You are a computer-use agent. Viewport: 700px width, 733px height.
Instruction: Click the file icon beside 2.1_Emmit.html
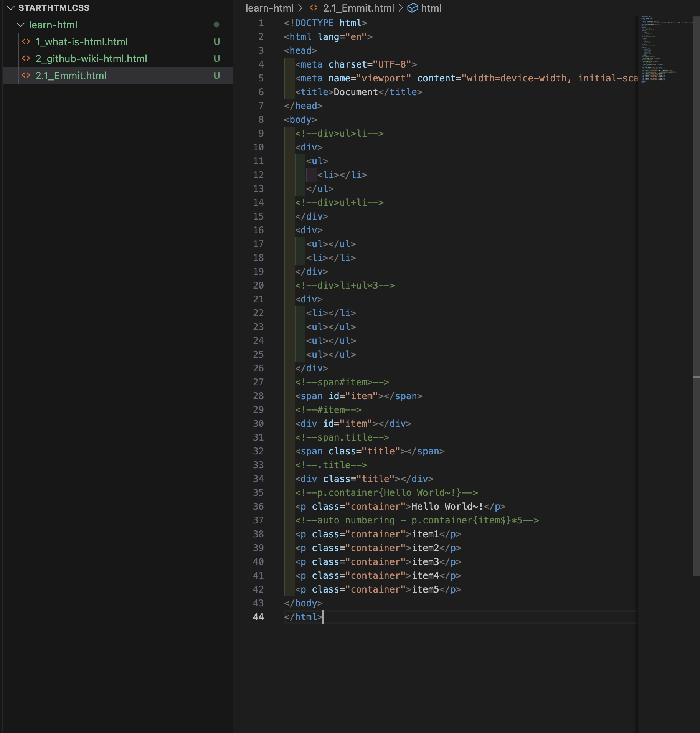coord(26,75)
